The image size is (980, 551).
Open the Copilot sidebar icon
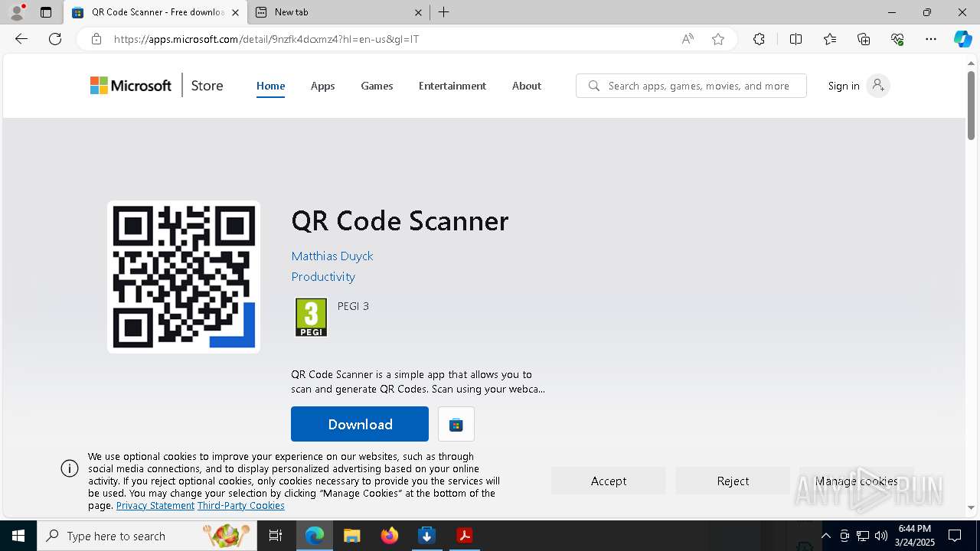[x=962, y=39]
